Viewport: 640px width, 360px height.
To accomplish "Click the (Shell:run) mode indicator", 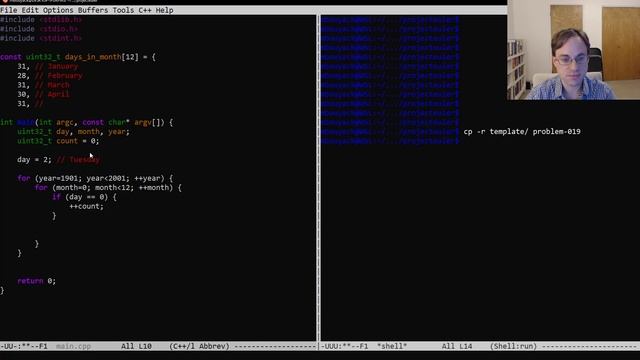I will 513,346.
